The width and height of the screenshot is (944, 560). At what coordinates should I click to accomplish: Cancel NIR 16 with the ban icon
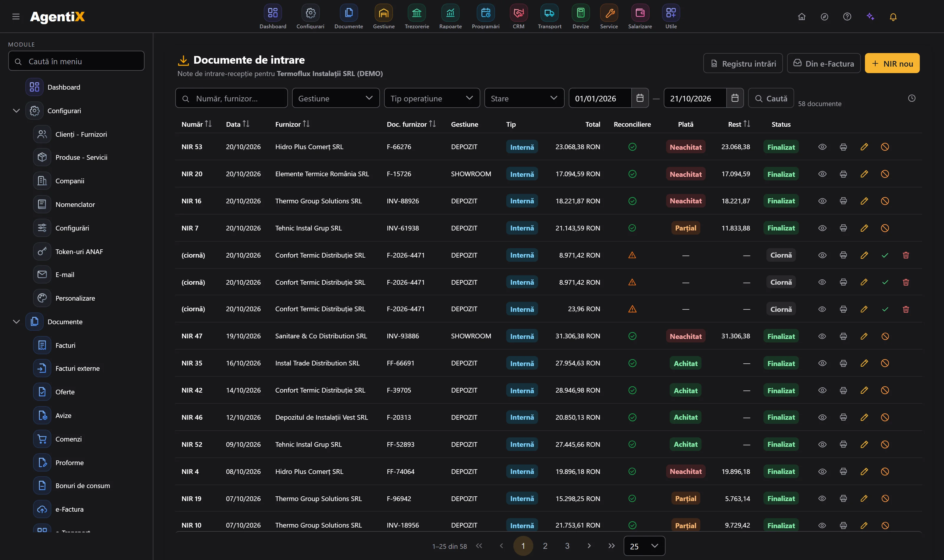(x=885, y=201)
